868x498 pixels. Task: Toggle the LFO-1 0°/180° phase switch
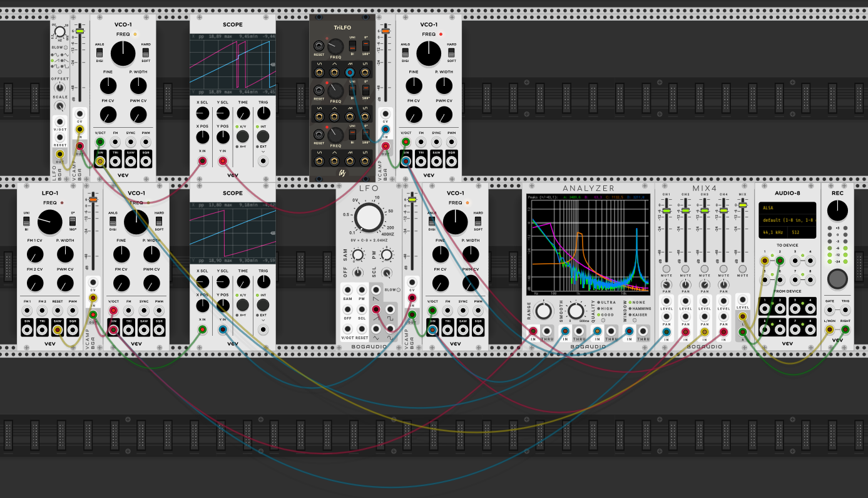pyautogui.click(x=73, y=221)
